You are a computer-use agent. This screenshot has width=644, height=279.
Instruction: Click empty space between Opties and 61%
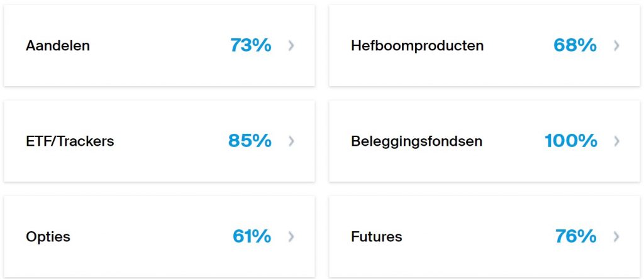(151, 237)
